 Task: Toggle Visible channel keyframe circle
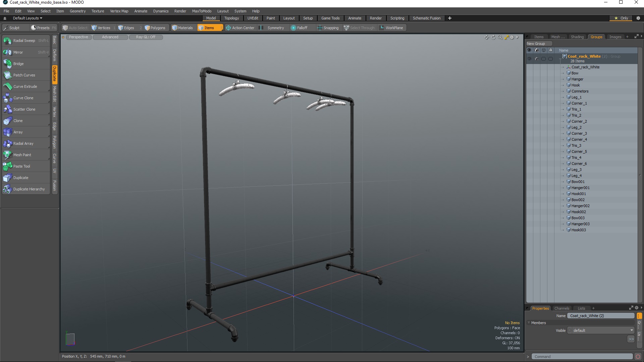click(570, 330)
